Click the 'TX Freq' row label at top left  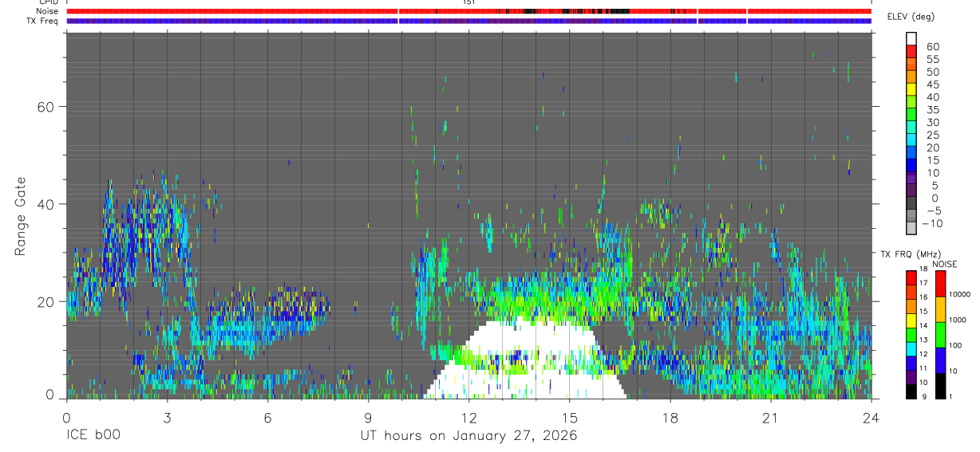[44, 21]
